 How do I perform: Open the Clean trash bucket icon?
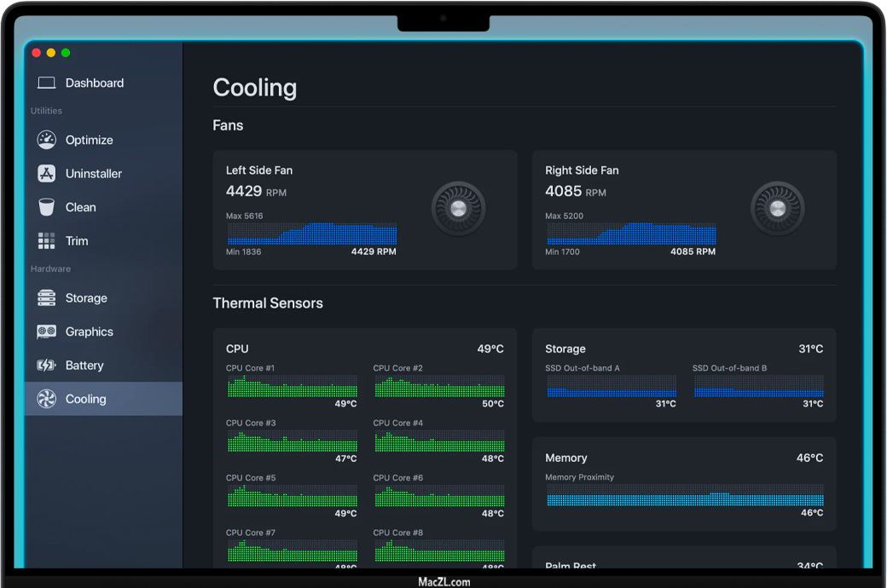click(x=47, y=207)
